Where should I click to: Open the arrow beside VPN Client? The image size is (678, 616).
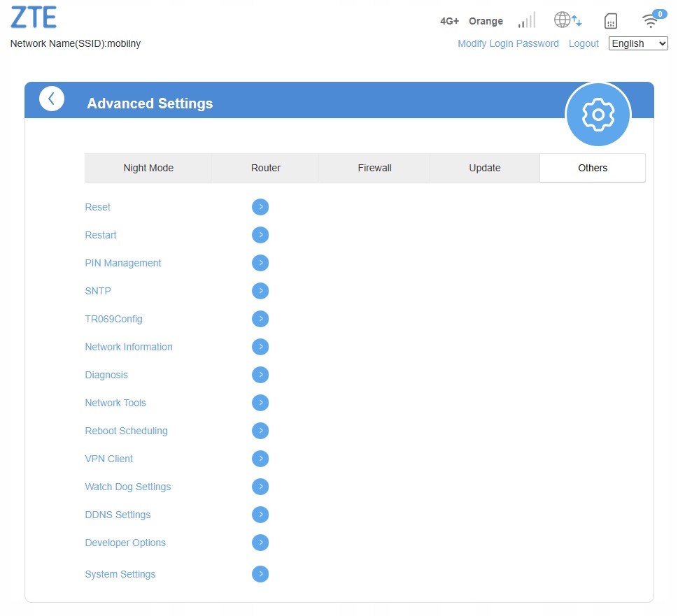tap(260, 459)
